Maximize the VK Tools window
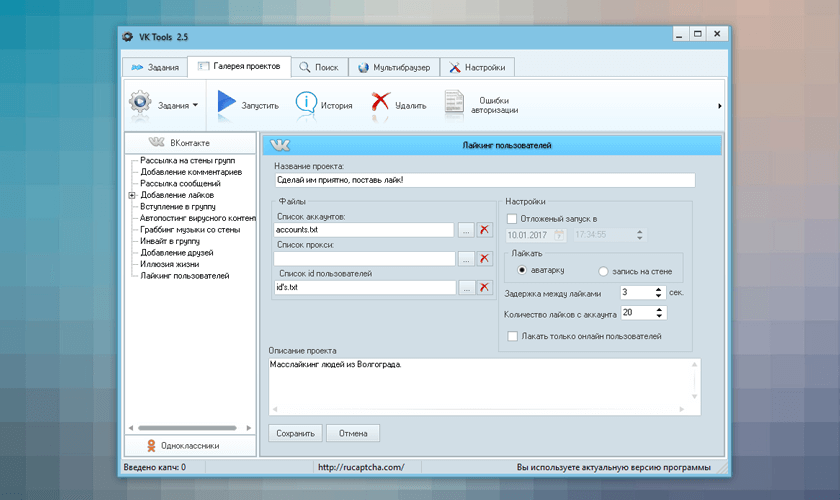The image size is (840, 500). click(x=698, y=34)
